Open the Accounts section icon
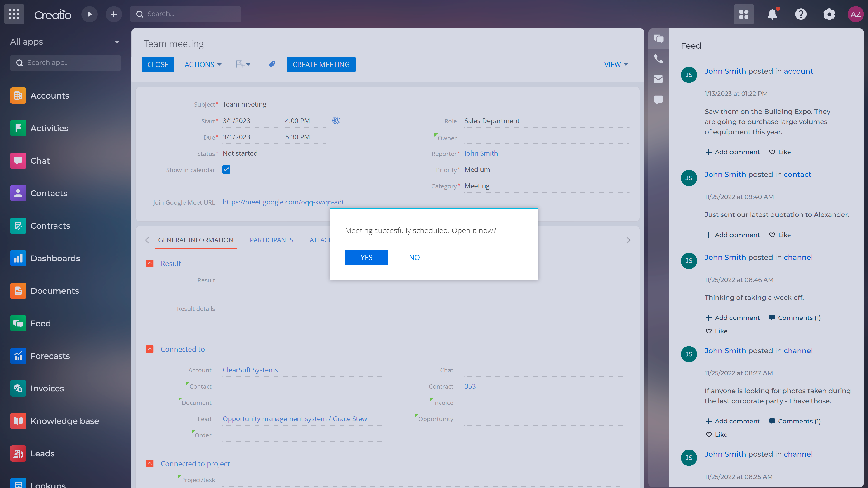Image resolution: width=868 pixels, height=488 pixels. pyautogui.click(x=18, y=96)
